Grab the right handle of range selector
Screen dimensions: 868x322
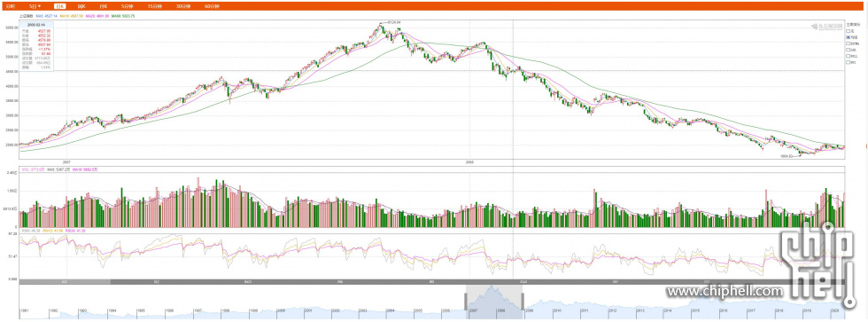coord(522,302)
